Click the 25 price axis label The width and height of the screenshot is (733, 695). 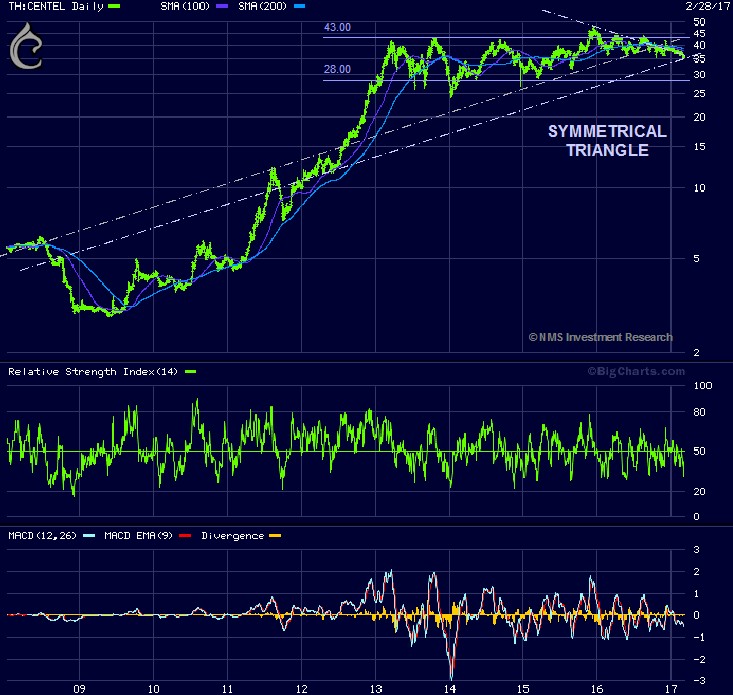tap(699, 93)
